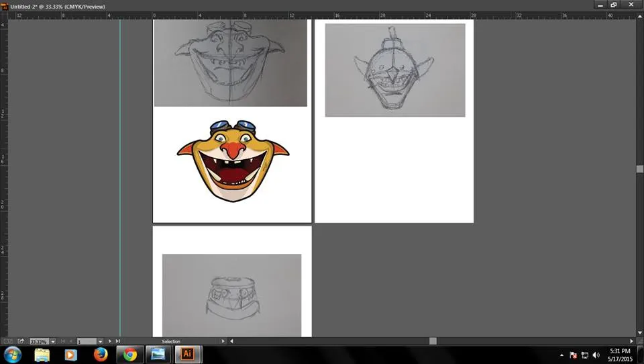Screen dimensions: 644x364
Task: Go to the next artboard
Action: [109, 341]
